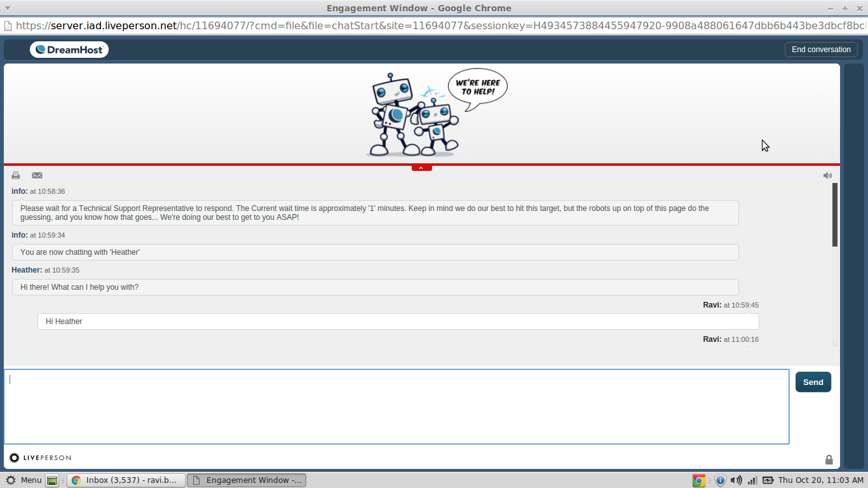
Task: Mute the system volume via tray speaker icon
Action: [x=736, y=480]
